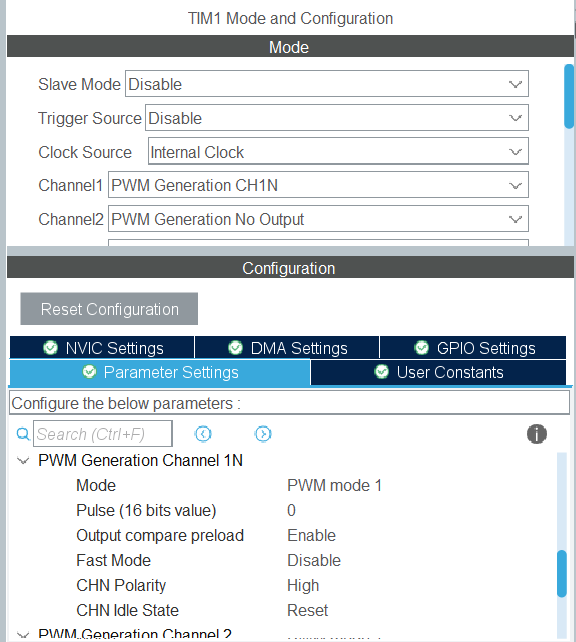
Task: Click green check on NVIC Settings
Action: tap(50, 348)
